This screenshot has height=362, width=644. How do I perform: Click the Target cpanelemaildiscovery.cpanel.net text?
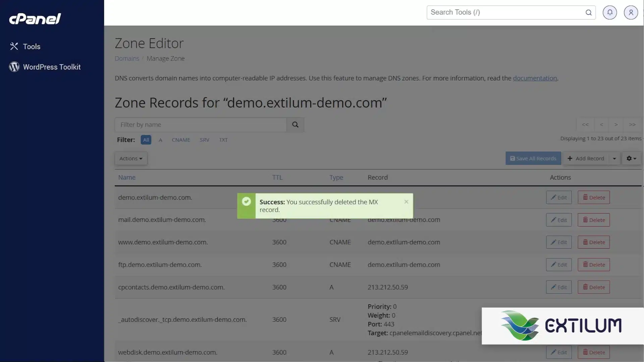point(425,333)
